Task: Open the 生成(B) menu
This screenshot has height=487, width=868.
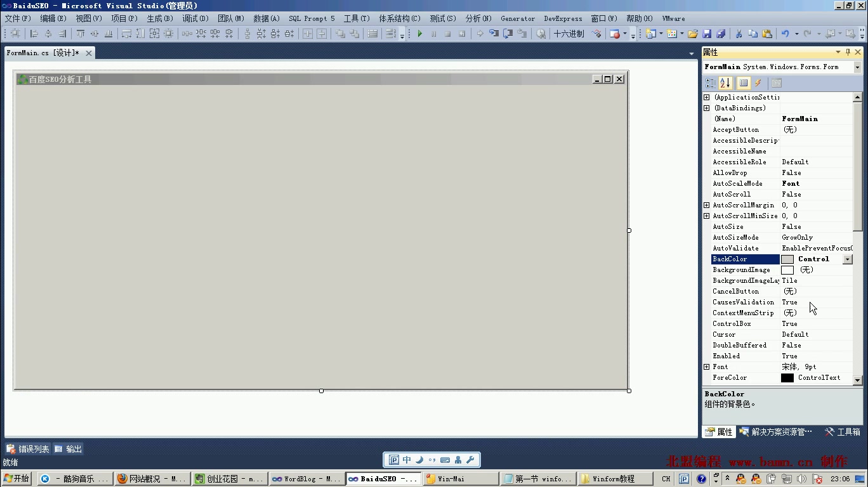Action: point(160,18)
